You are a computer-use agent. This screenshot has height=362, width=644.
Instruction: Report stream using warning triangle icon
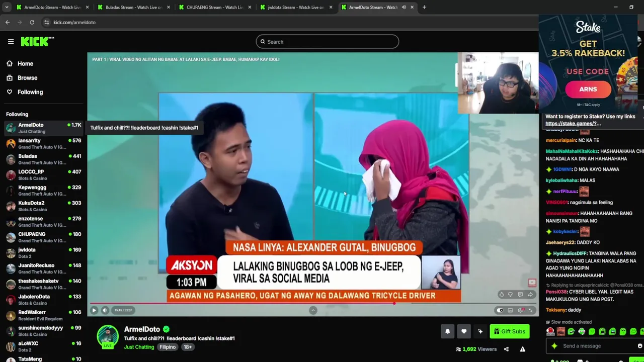pyautogui.click(x=522, y=349)
